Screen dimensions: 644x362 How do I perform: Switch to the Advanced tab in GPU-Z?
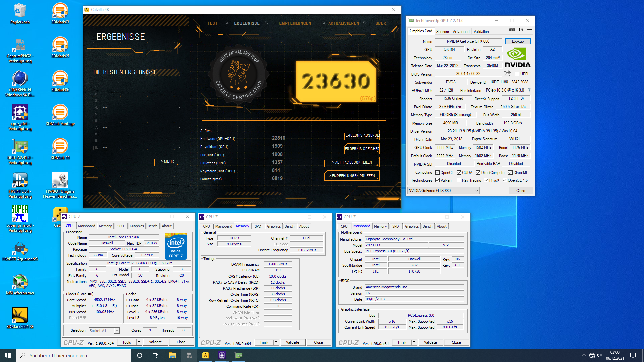tap(461, 31)
